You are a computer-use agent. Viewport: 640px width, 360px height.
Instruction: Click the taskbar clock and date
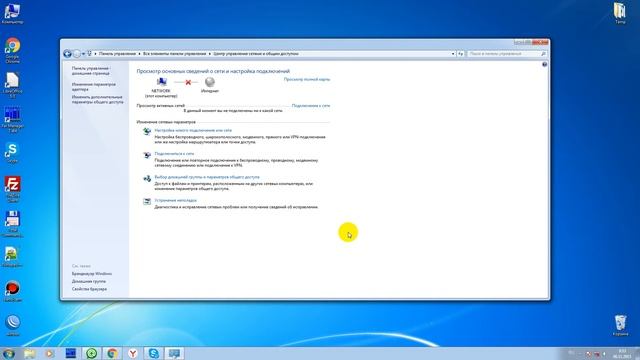pyautogui.click(x=622, y=353)
